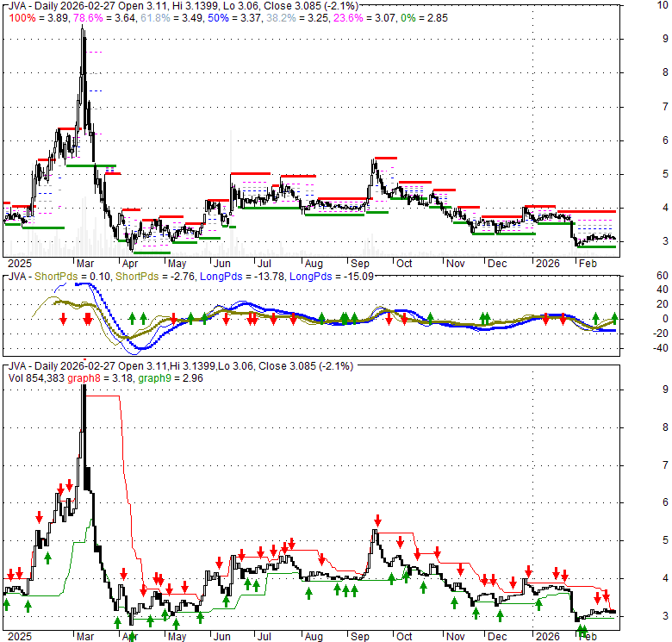Click the 9 price label on bottom chart

point(665,390)
